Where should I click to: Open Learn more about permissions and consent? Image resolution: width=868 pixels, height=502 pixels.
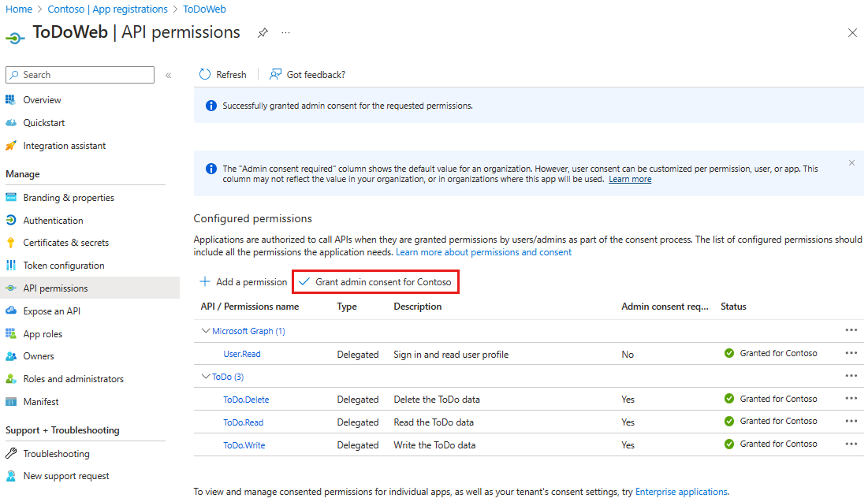(484, 252)
